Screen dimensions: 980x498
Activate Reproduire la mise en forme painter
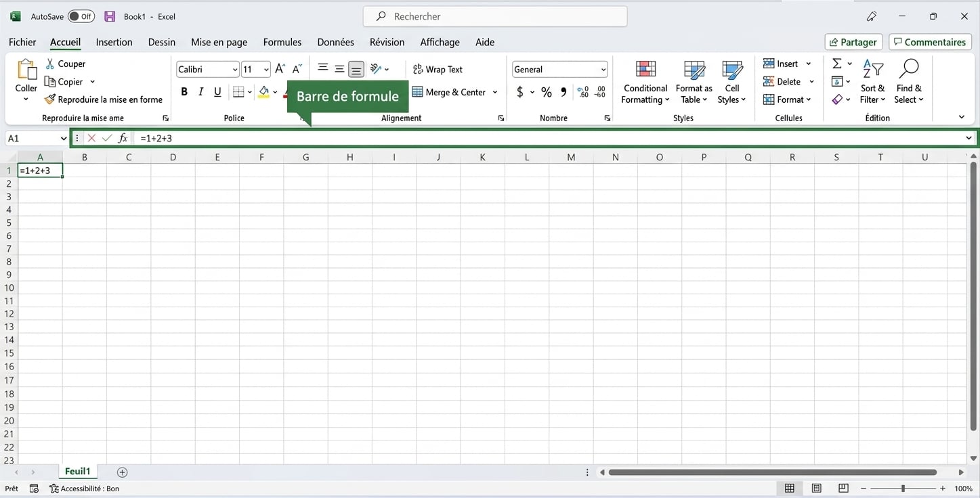[x=104, y=99]
